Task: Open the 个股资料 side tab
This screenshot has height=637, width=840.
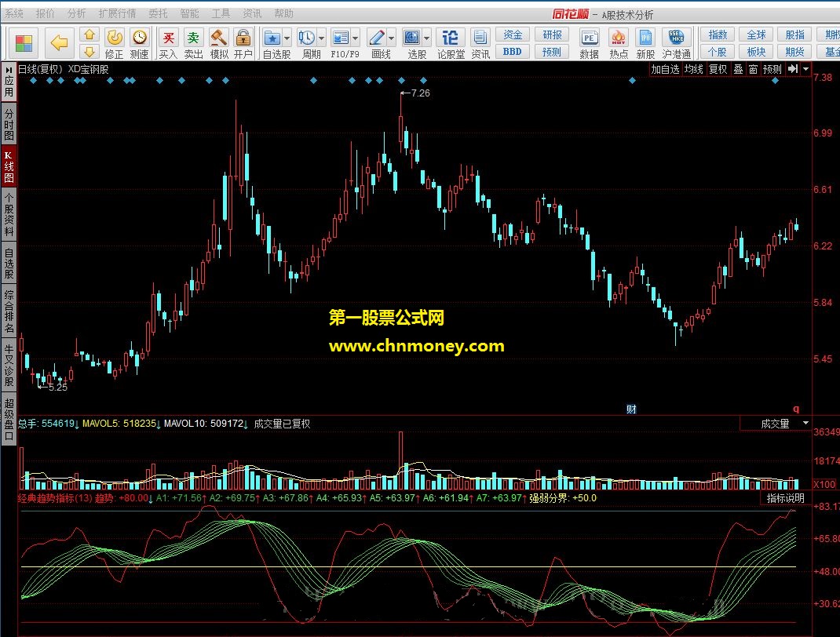Action: [9, 214]
